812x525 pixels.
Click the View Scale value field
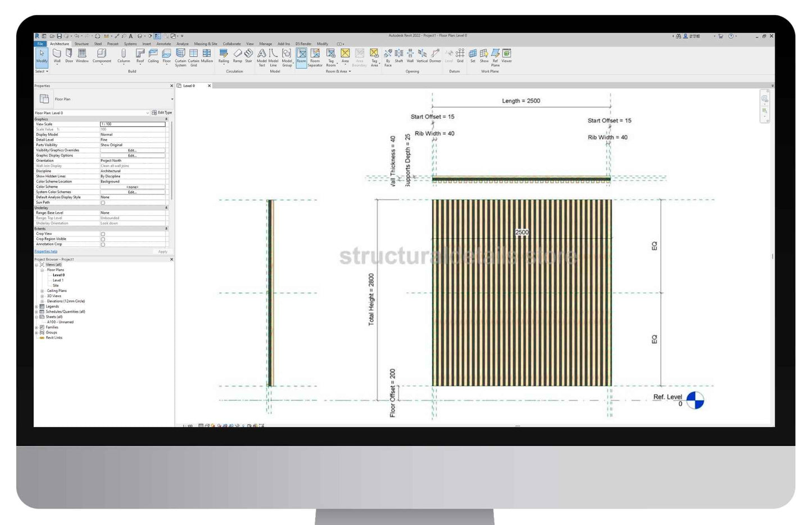(x=133, y=124)
